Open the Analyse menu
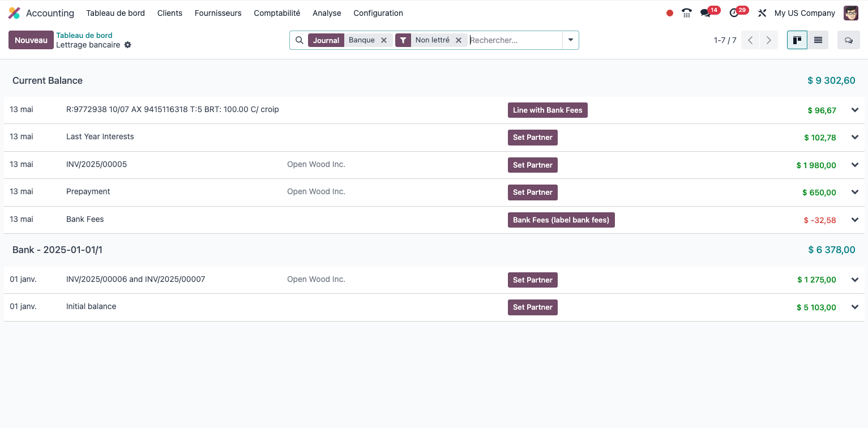Screen dimensions: 868x428 (x=327, y=13)
